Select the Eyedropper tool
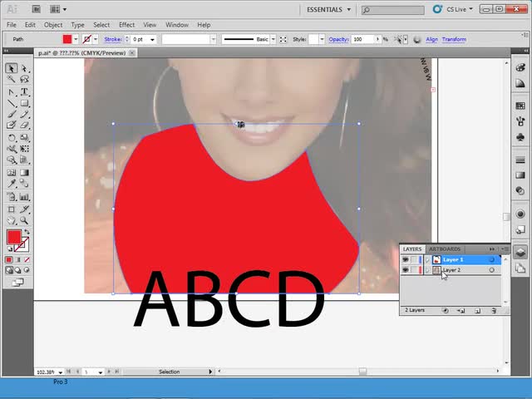 click(x=11, y=184)
